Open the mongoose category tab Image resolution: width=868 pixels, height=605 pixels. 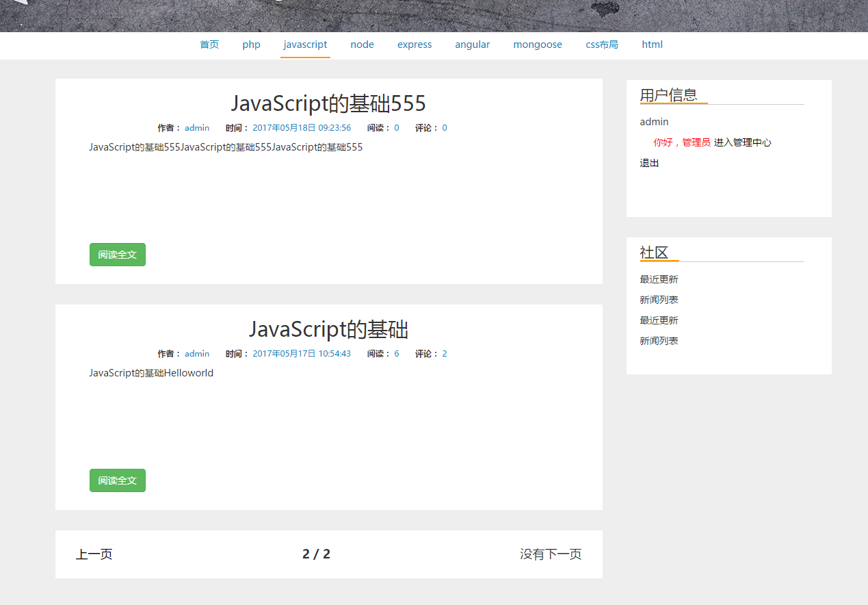[x=538, y=44]
